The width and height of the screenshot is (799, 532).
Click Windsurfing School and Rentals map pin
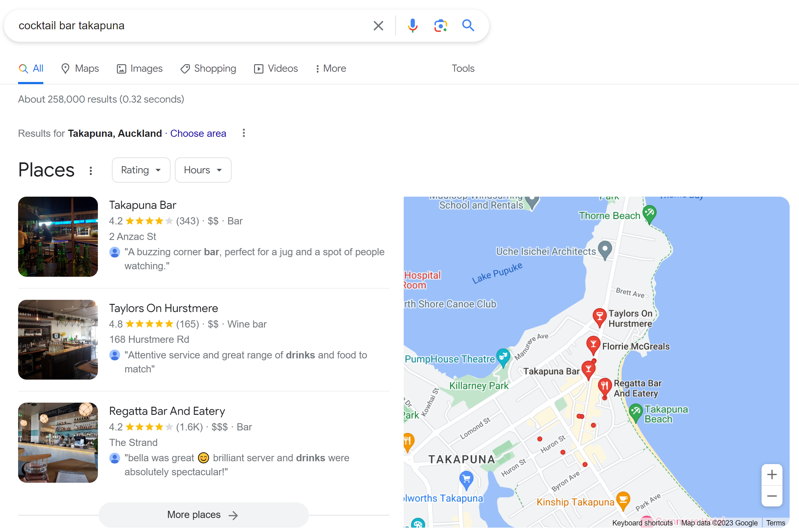(532, 202)
